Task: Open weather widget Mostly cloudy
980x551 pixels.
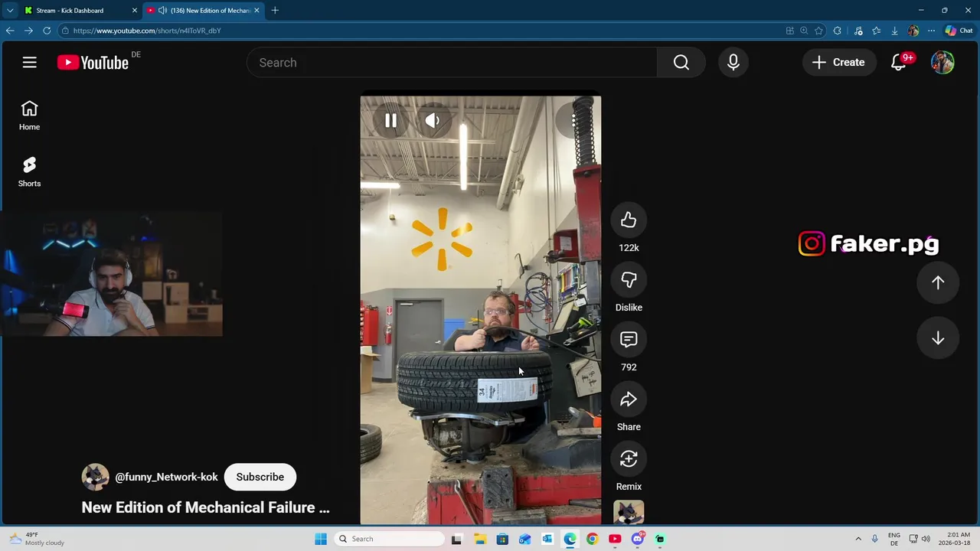Action: pos(38,539)
